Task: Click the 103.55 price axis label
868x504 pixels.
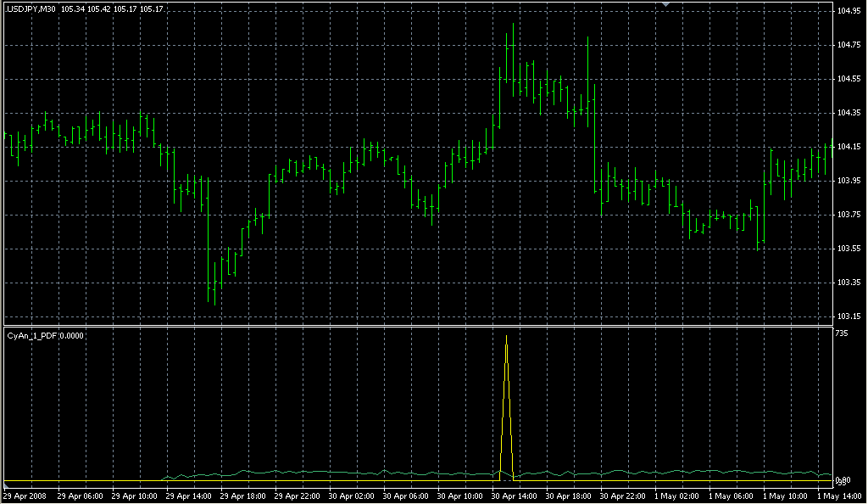Action: [849, 249]
